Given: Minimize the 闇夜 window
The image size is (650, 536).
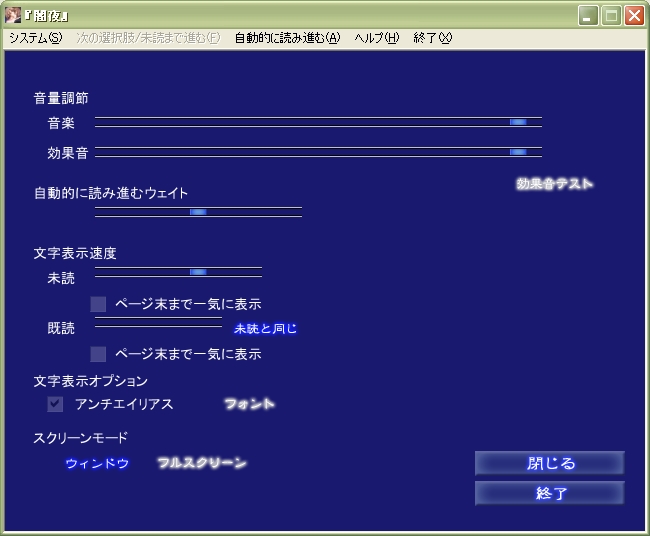Looking at the screenshot, I should [x=588, y=16].
